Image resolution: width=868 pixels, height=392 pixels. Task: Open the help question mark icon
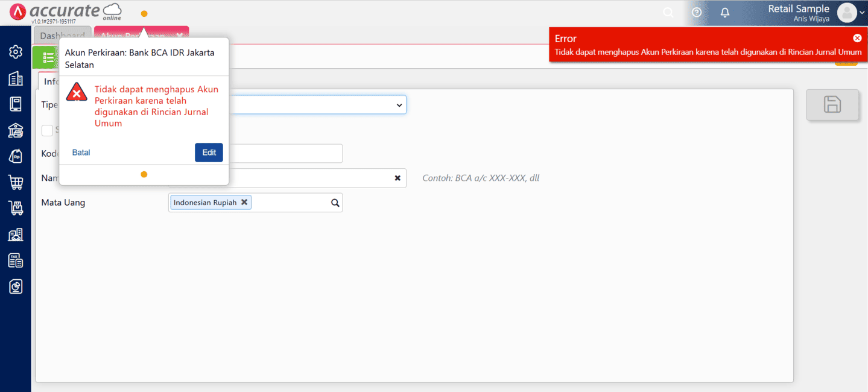coord(697,13)
